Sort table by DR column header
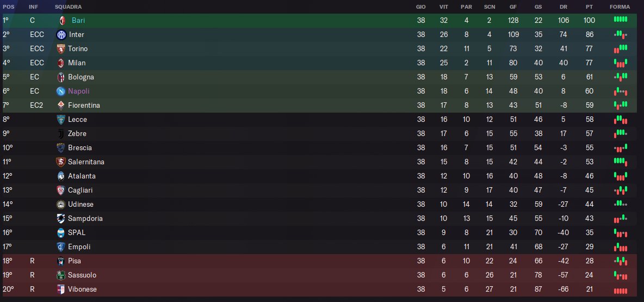 point(563,7)
